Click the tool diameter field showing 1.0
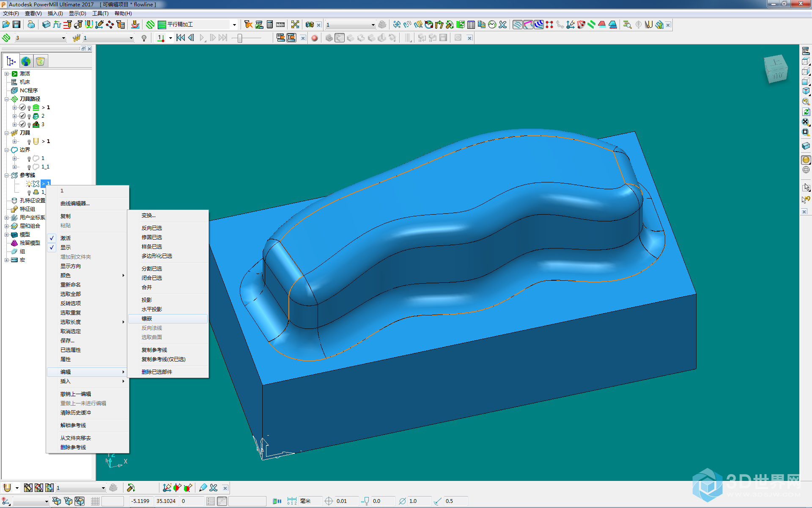Image resolution: width=812 pixels, height=508 pixels. [419, 501]
